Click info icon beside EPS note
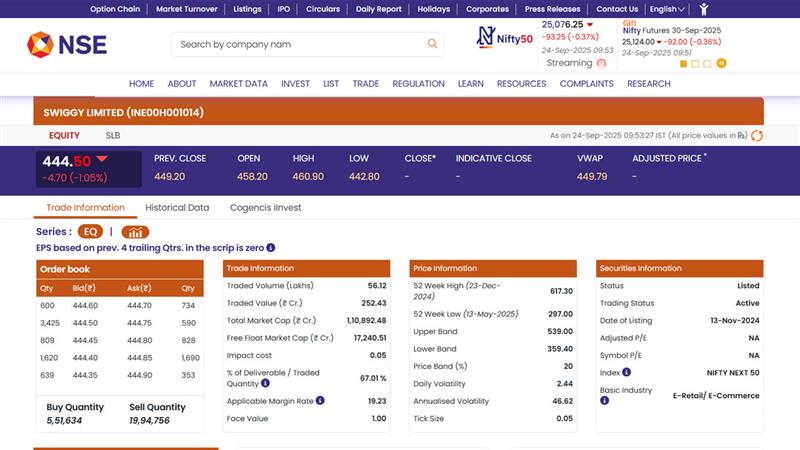Viewport: 800px width, 450px height. (271, 248)
